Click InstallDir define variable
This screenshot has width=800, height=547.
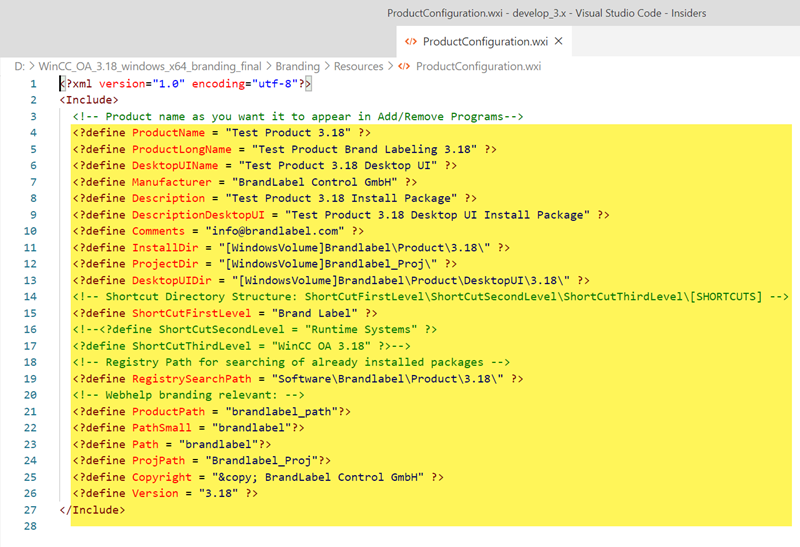(x=165, y=247)
